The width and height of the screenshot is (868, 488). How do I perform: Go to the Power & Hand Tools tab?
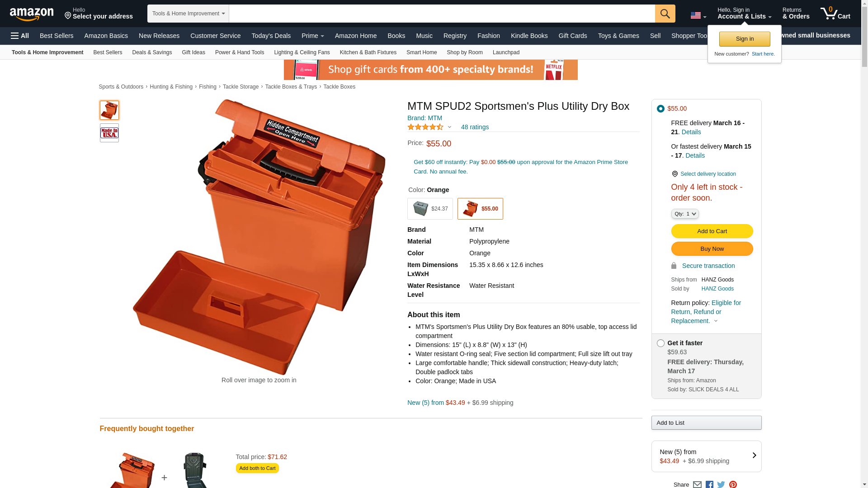(x=240, y=52)
